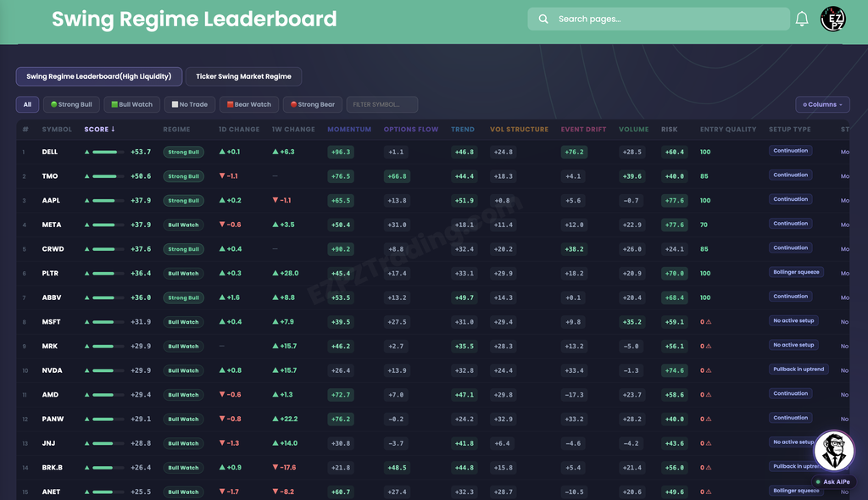The width and height of the screenshot is (868, 500).
Task: Click the CRWD symbol
Action: (53, 249)
